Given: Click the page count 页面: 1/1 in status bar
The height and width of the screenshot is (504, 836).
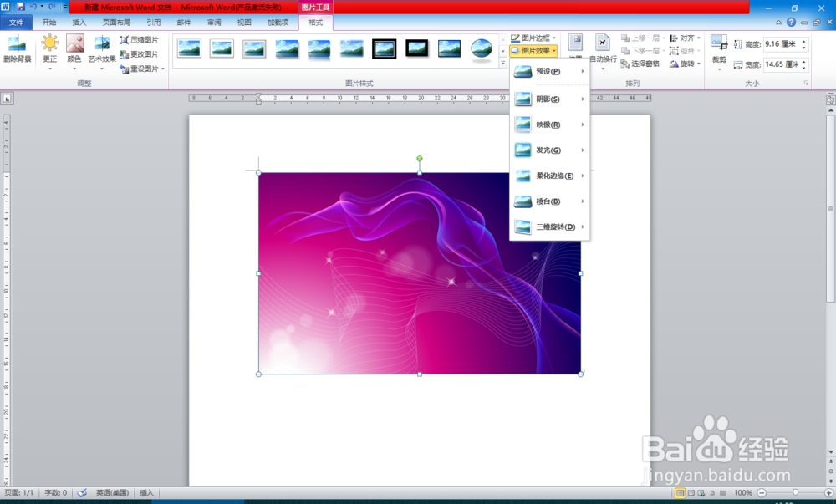Looking at the screenshot, I should pyautogui.click(x=19, y=493).
